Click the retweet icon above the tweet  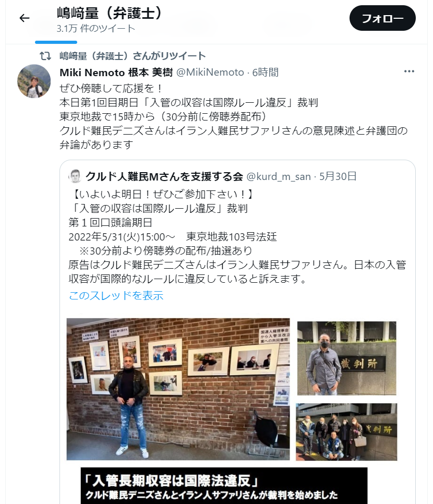tap(45, 56)
